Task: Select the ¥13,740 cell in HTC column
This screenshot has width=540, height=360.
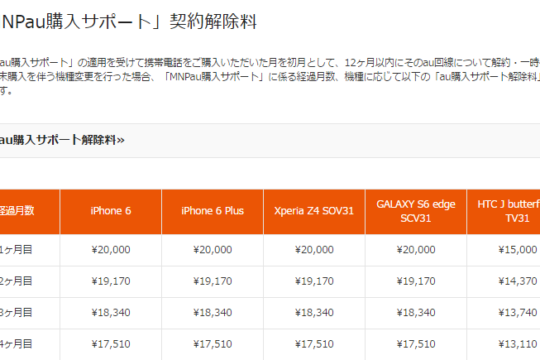Action: pyautogui.click(x=518, y=313)
